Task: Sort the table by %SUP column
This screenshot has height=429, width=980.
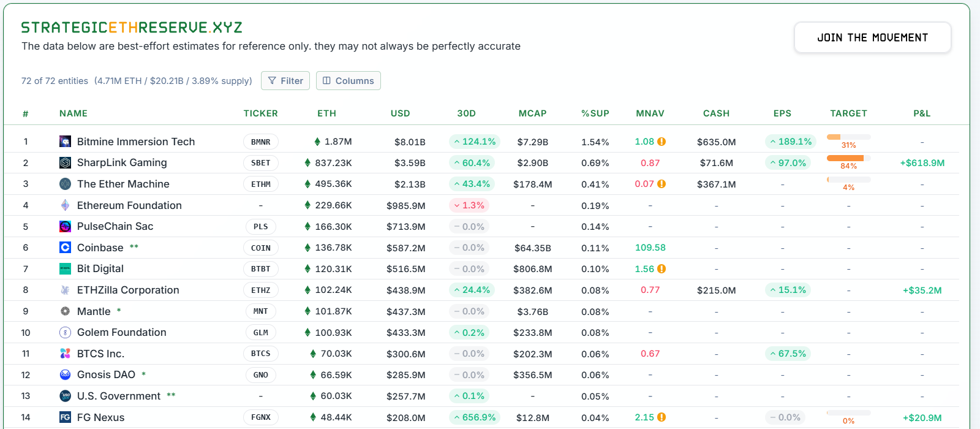Action: (595, 113)
